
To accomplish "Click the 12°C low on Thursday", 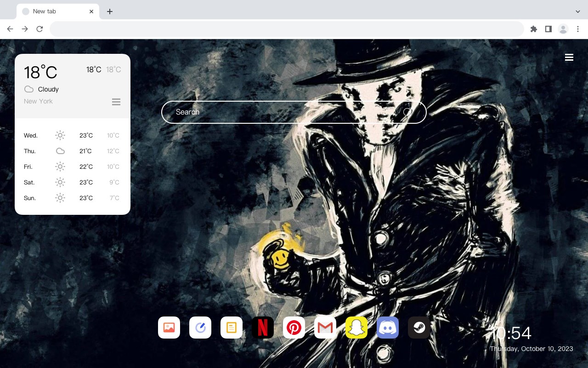I will 113,151.
